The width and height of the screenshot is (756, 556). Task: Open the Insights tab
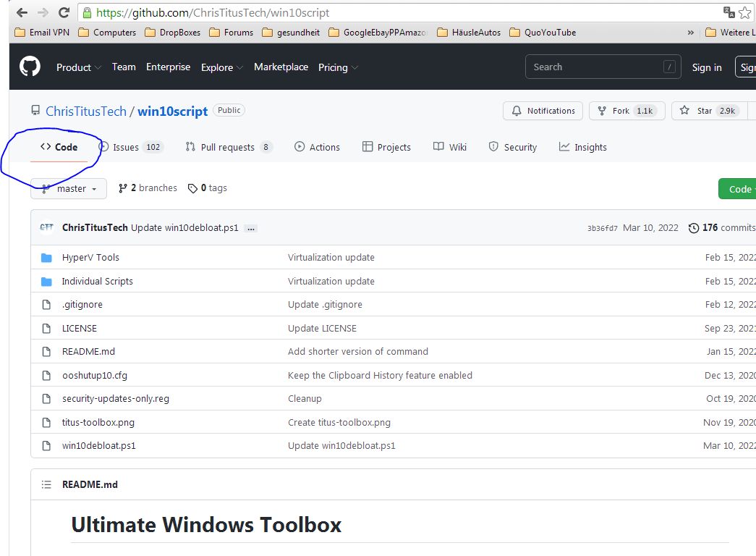[582, 147]
